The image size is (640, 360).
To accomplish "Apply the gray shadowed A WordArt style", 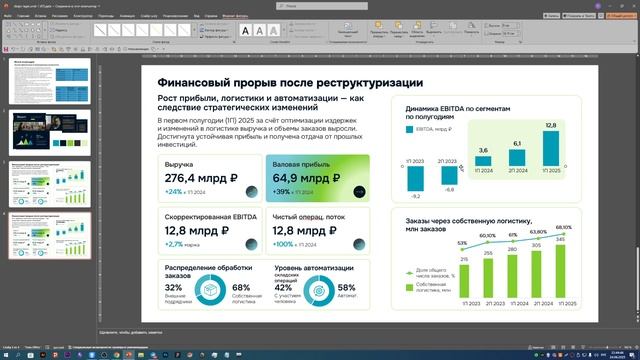I will tap(273, 30).
